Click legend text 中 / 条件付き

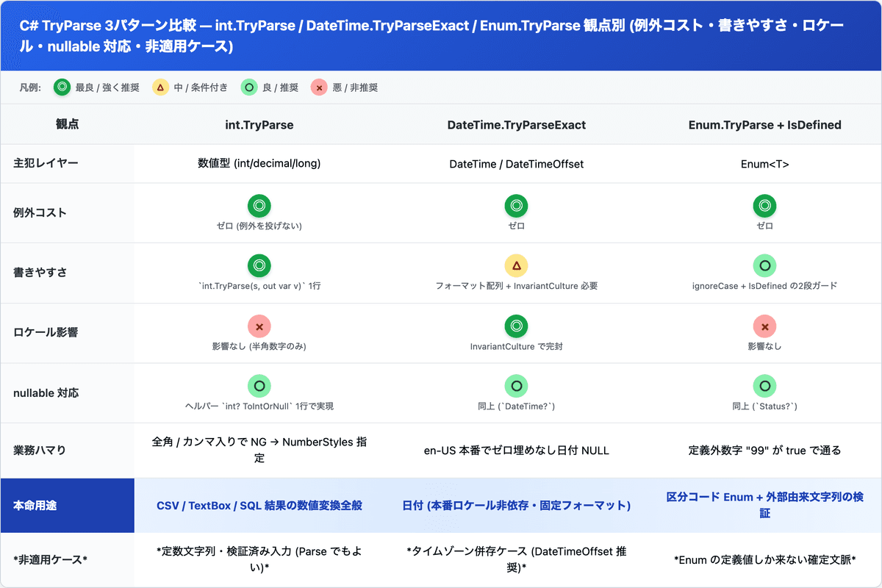pyautogui.click(x=200, y=88)
